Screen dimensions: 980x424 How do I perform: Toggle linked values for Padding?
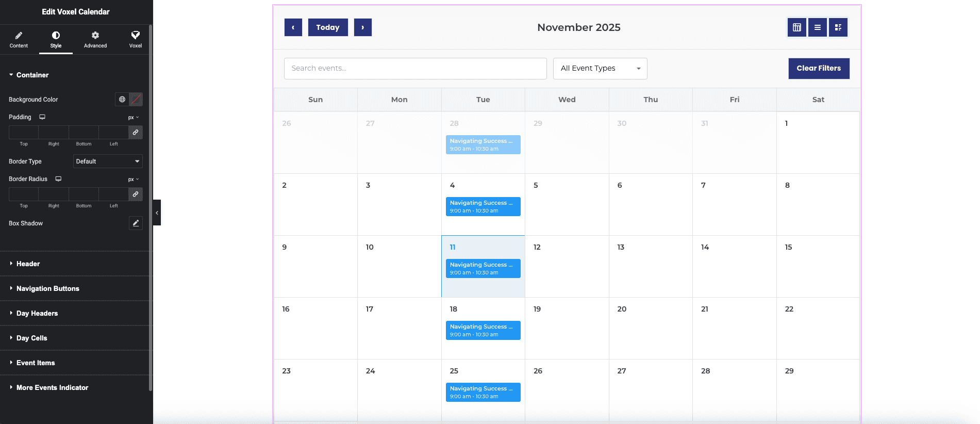click(x=136, y=133)
